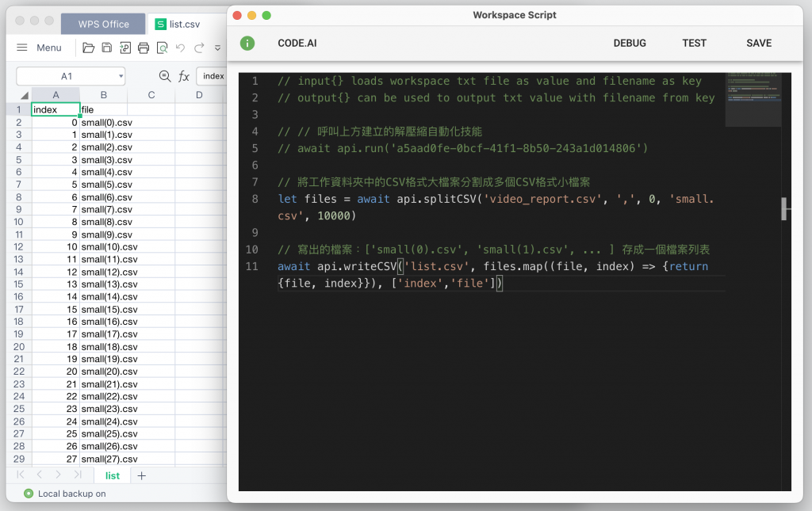This screenshot has width=812, height=511.
Task: Click cell with 'small(10).csv'
Action: tap(109, 247)
